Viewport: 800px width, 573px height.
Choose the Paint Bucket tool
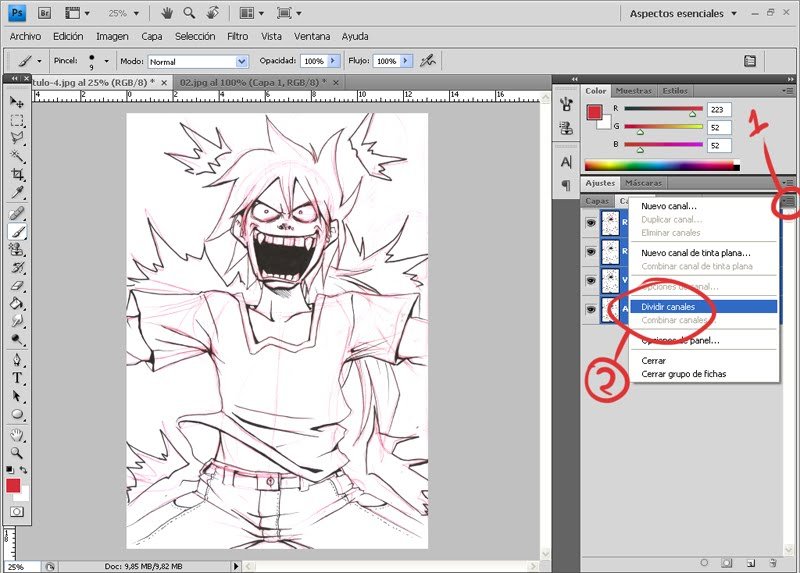point(17,304)
